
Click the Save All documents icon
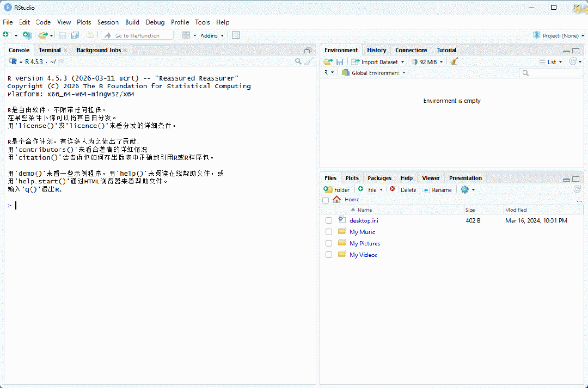click(75, 35)
